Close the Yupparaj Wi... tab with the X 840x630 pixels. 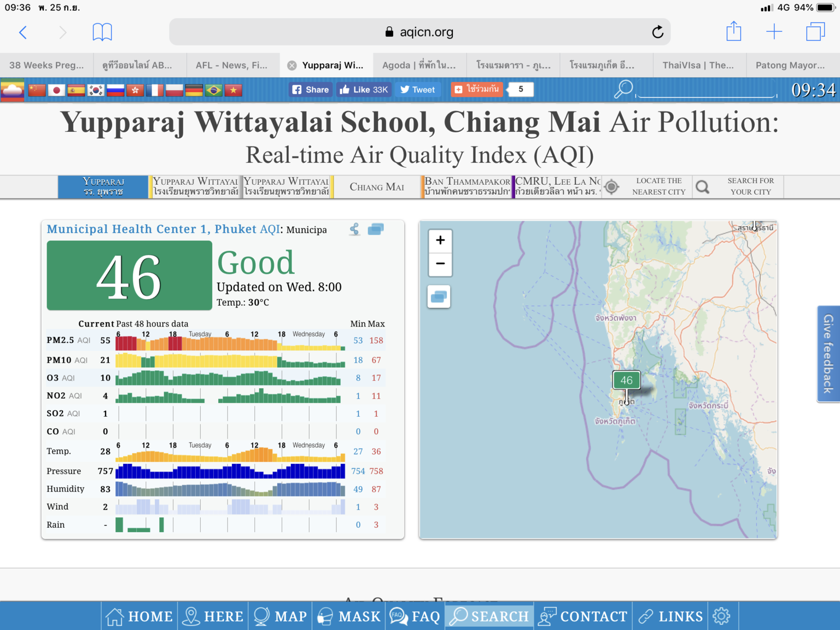coord(292,65)
